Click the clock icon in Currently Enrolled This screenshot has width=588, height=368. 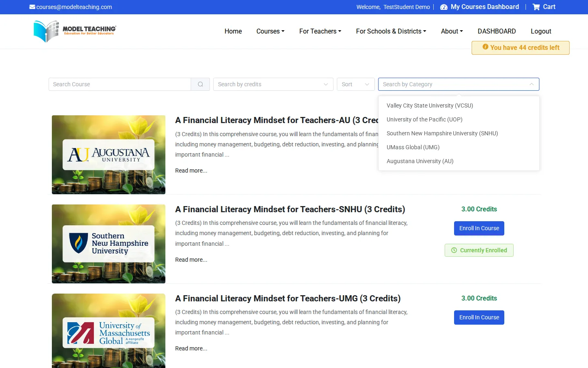[x=454, y=250]
